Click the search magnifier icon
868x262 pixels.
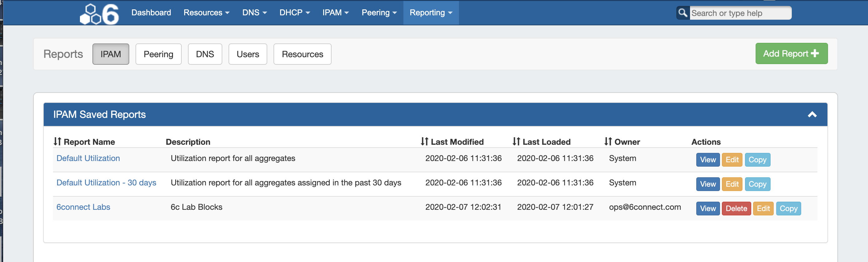[x=683, y=13]
